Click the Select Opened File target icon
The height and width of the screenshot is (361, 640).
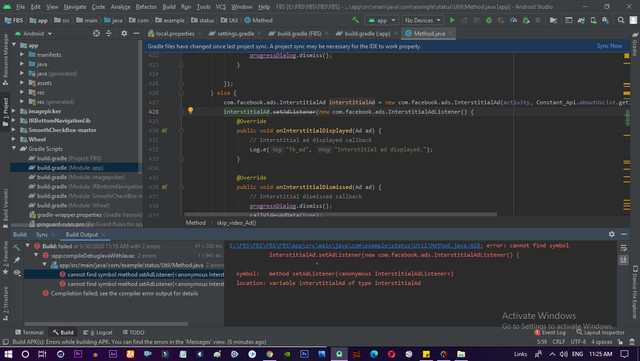pyautogui.click(x=96, y=33)
